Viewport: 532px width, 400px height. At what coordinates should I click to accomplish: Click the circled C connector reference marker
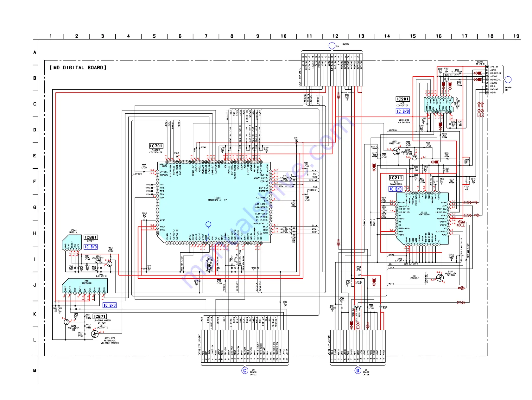pyautogui.click(x=245, y=371)
